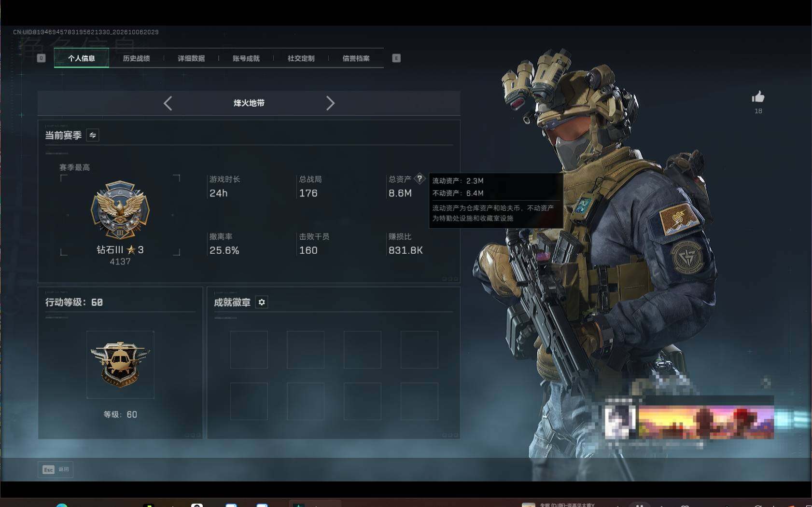This screenshot has height=507, width=812.
Task: Select the 个人信息 tab
Action: (82, 58)
